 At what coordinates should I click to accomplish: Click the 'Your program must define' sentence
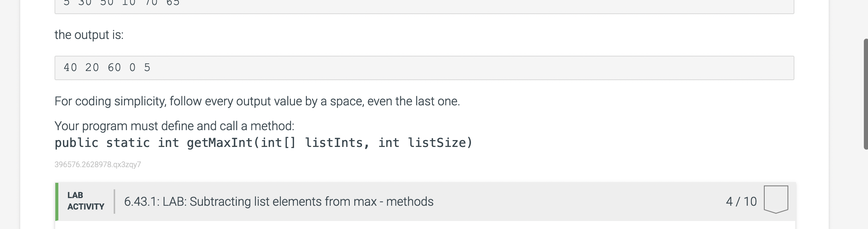pos(174,126)
